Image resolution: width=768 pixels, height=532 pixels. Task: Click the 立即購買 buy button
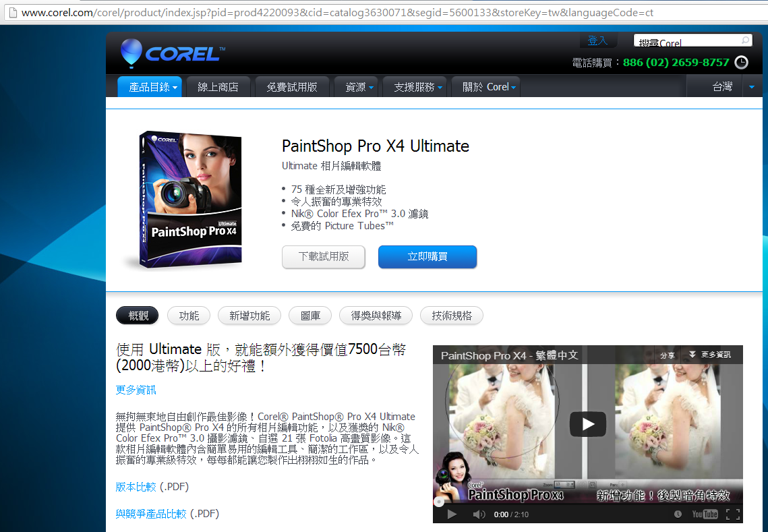click(x=427, y=257)
